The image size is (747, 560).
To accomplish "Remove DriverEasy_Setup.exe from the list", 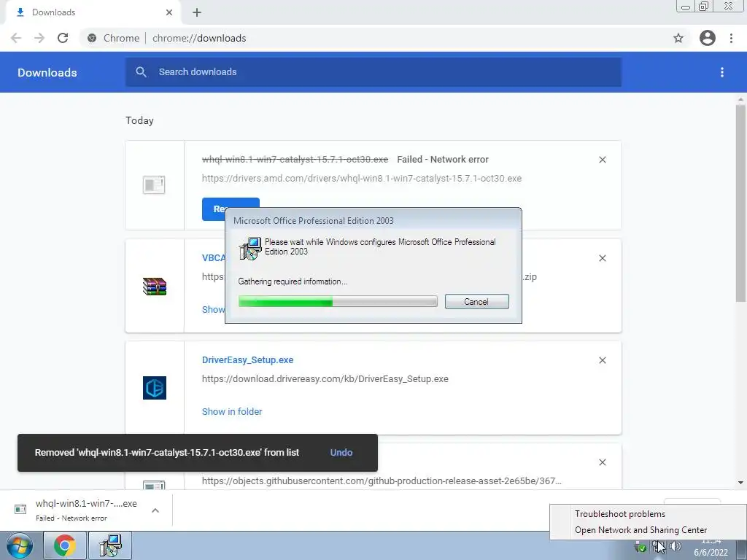I will coord(603,360).
